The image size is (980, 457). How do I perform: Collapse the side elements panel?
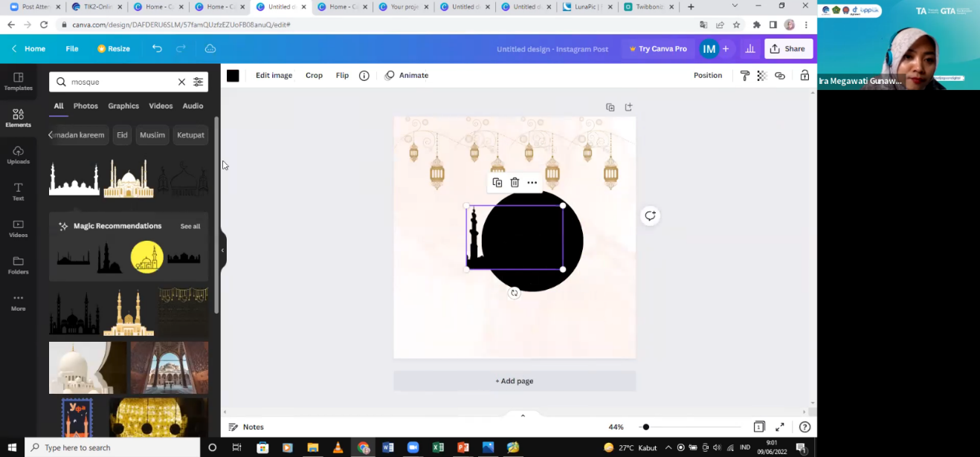(x=222, y=250)
